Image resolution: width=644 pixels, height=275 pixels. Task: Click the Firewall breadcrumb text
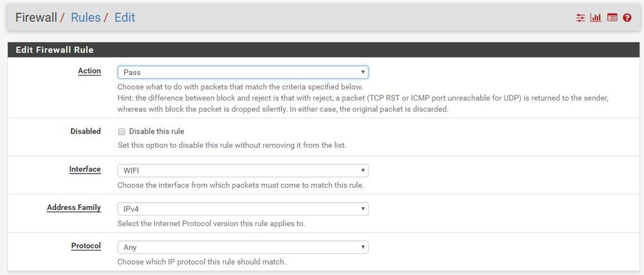click(36, 17)
